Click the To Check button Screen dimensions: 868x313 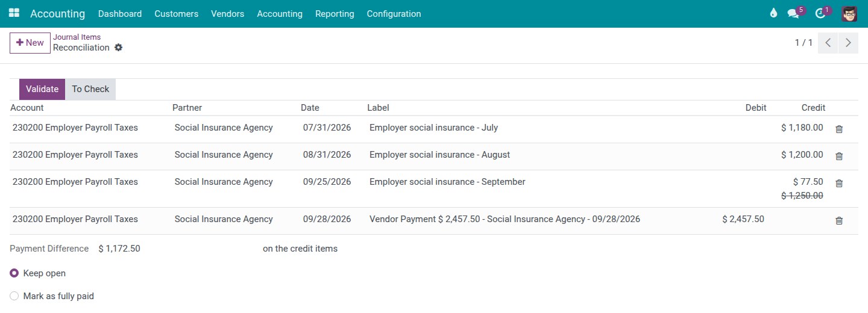(90, 89)
